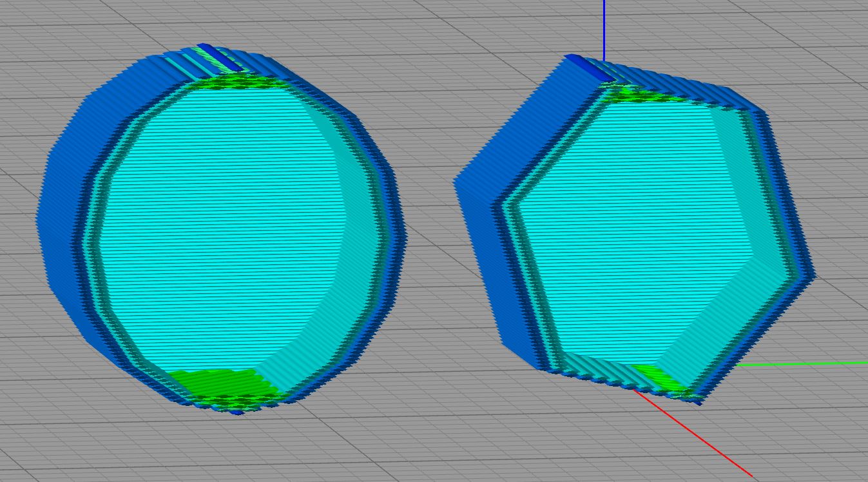The image size is (868, 482).
Task: Select the hexagonal sliced model preview
Action: [x=635, y=230]
